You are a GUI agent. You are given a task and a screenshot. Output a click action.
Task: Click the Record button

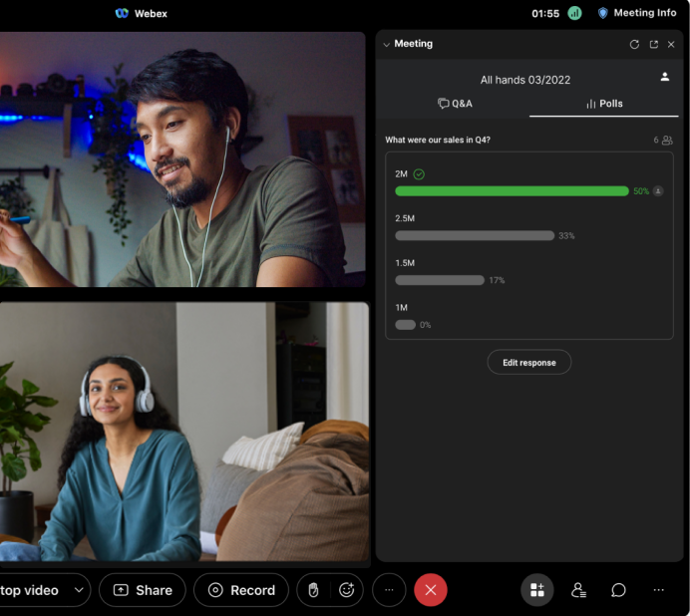point(241,590)
